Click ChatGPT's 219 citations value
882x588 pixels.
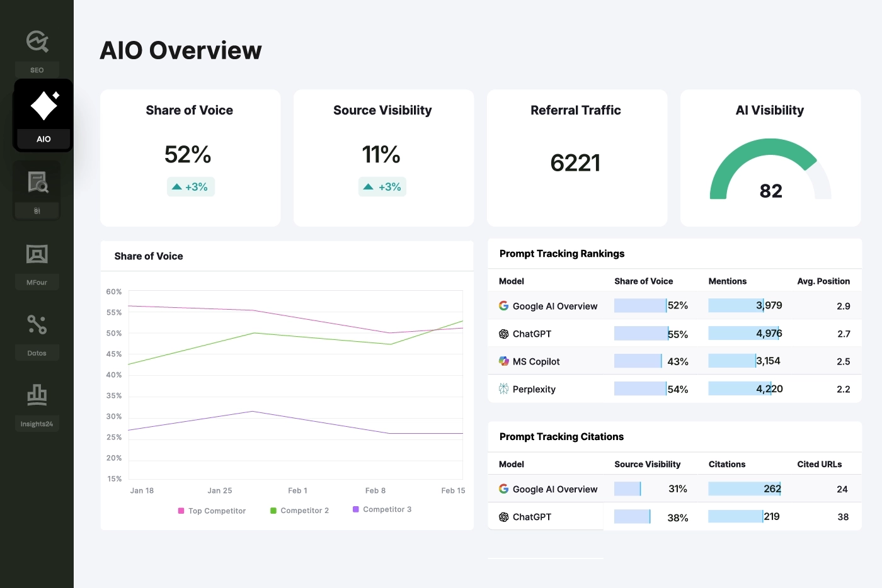point(772,516)
